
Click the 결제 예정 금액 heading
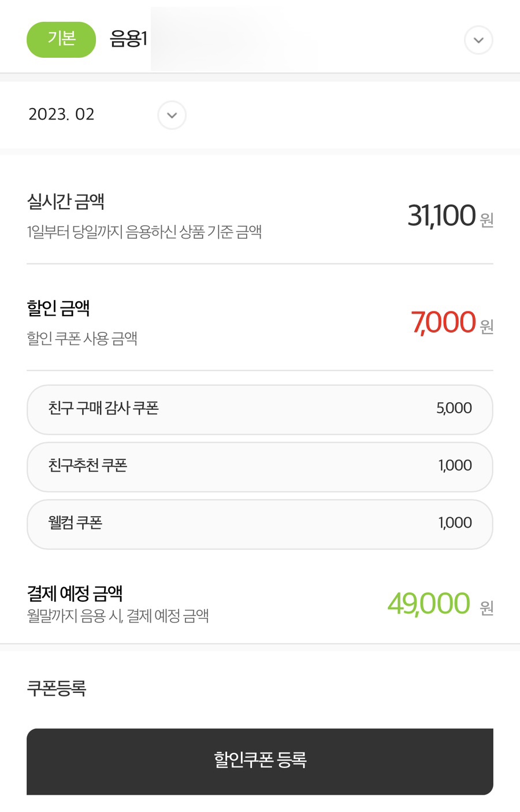tap(75, 594)
